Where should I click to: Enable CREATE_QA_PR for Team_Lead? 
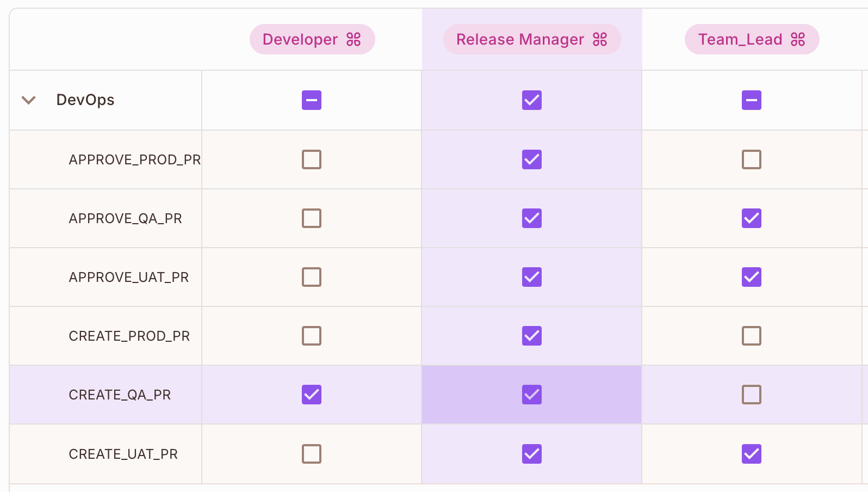pyautogui.click(x=752, y=395)
